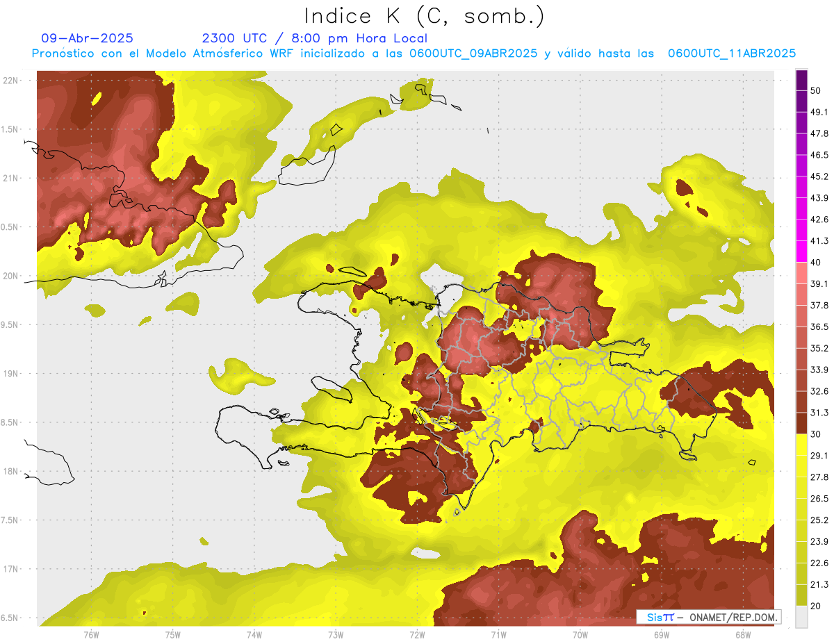Select the date "09-Abr-2025"

pyautogui.click(x=87, y=38)
